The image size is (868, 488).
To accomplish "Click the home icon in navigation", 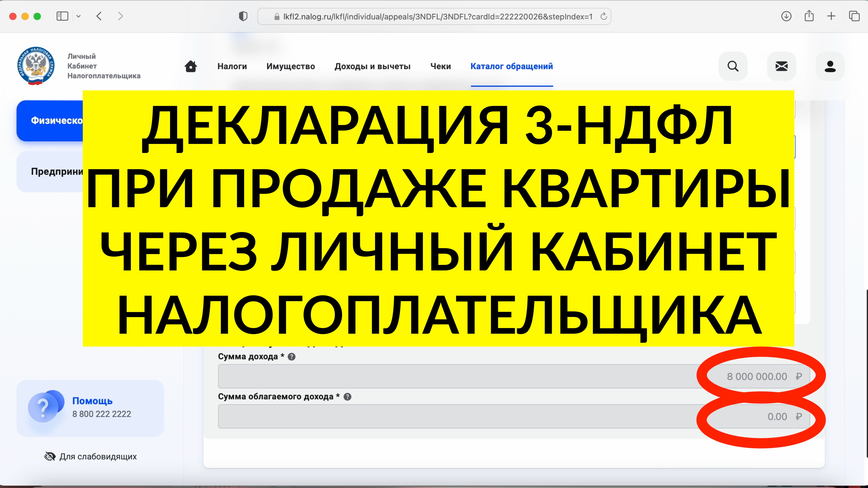I will (x=191, y=66).
